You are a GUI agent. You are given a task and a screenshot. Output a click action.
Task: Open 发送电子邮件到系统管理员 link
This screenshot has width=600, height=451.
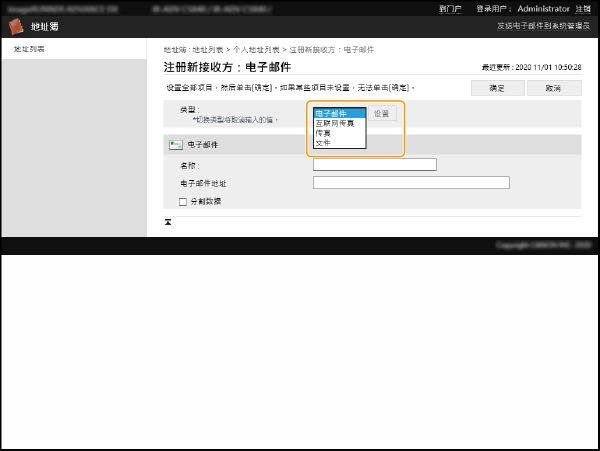pyautogui.click(x=545, y=27)
